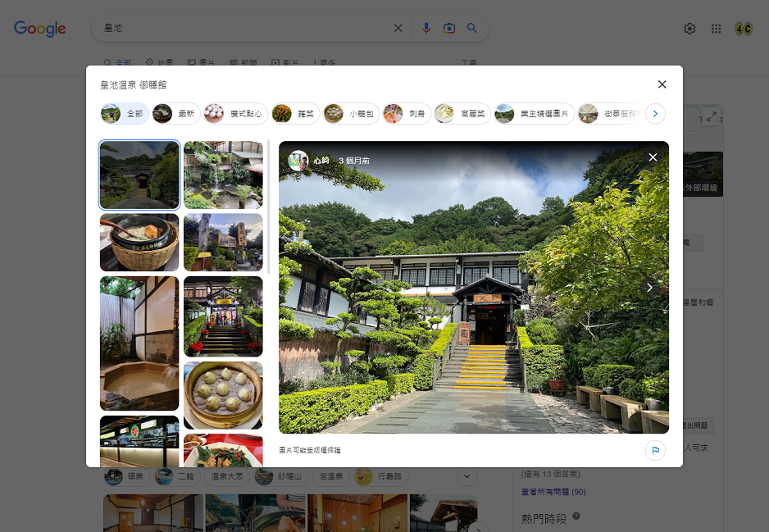Open uploader 心綺's profile avatar

298,161
